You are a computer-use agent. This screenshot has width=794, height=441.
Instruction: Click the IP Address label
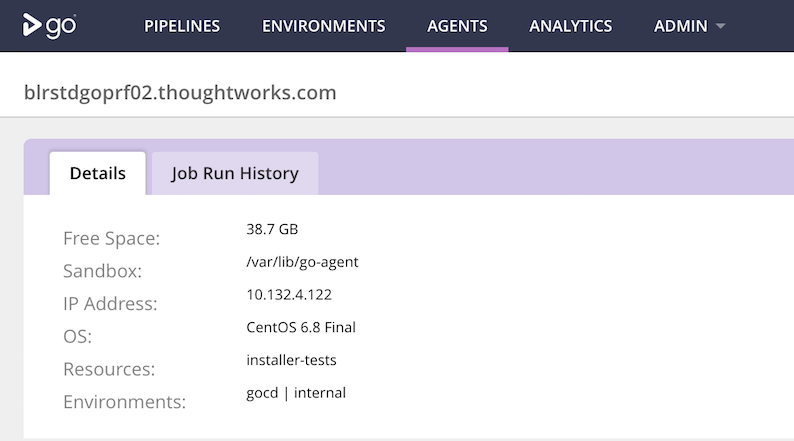click(110, 303)
